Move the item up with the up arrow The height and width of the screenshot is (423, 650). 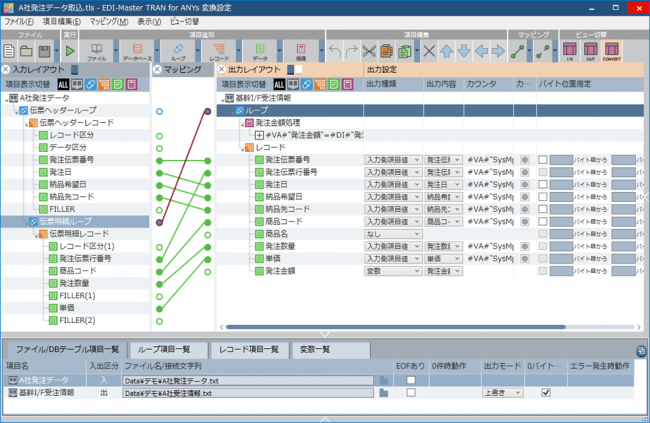point(446,51)
